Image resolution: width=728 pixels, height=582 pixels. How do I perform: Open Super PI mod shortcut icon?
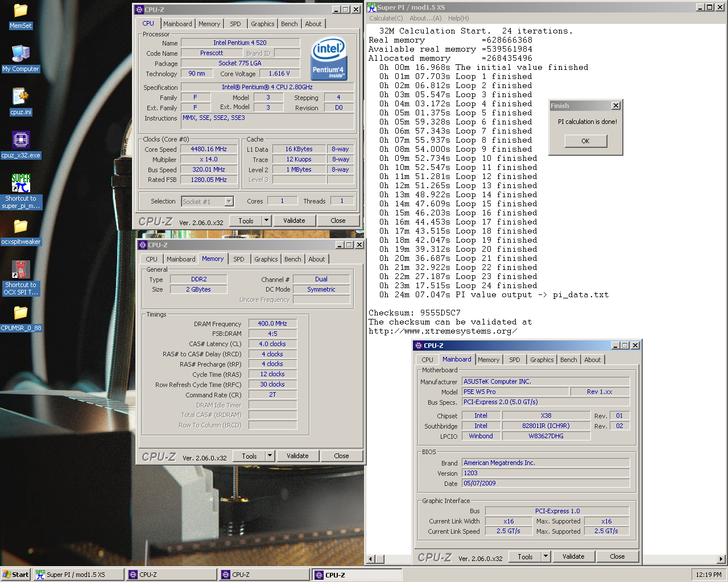tap(20, 192)
